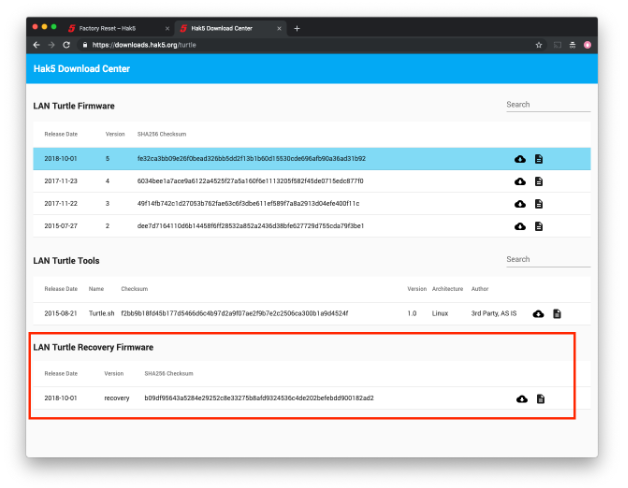Download LAN Turtle firmware version 4

click(x=520, y=181)
